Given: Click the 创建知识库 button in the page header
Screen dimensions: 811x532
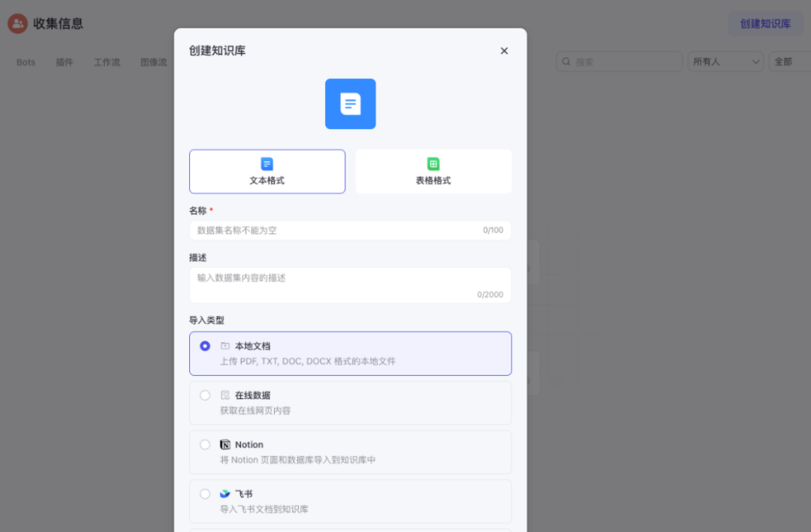Looking at the screenshot, I should point(765,24).
